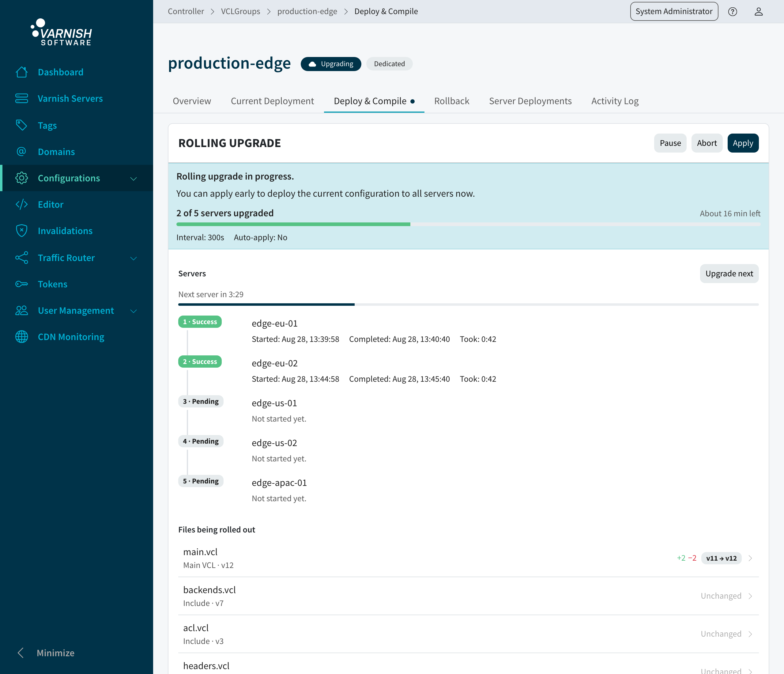Click the 4 · Pending step badge
Image resolution: width=784 pixels, height=674 pixels.
pos(201,441)
